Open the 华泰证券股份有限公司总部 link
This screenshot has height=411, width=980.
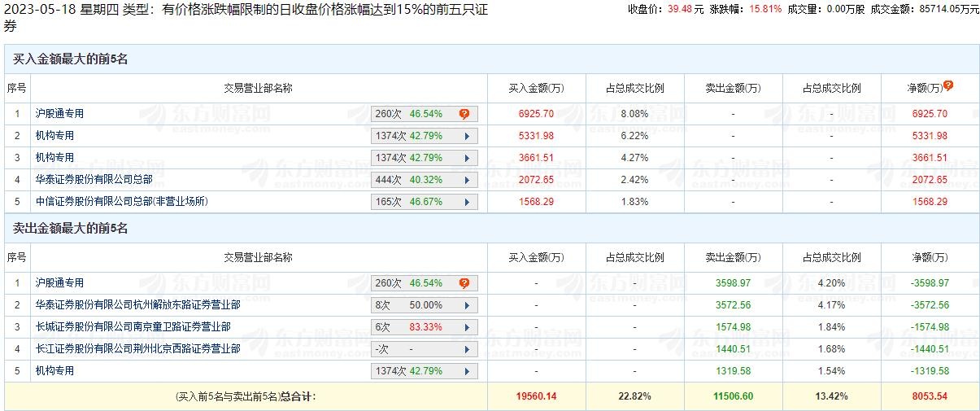pos(100,179)
